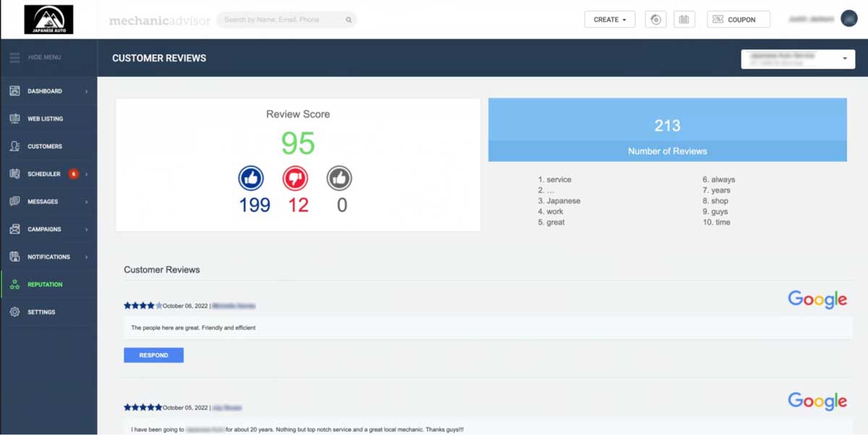This screenshot has width=868, height=435.
Task: Expand the Settings sidebar section
Action: (14, 311)
